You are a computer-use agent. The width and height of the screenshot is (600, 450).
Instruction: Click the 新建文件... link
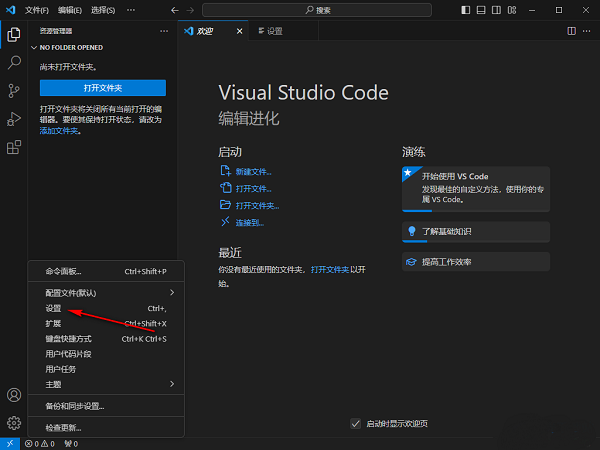click(253, 172)
